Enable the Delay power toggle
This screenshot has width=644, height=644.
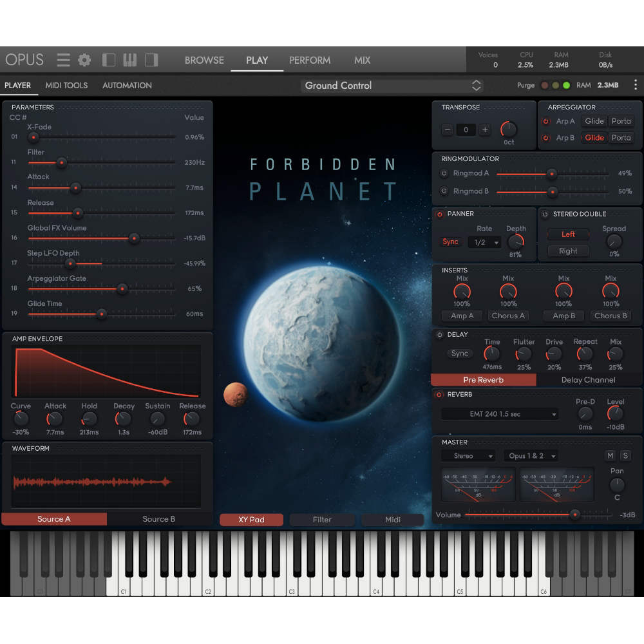coord(439,335)
